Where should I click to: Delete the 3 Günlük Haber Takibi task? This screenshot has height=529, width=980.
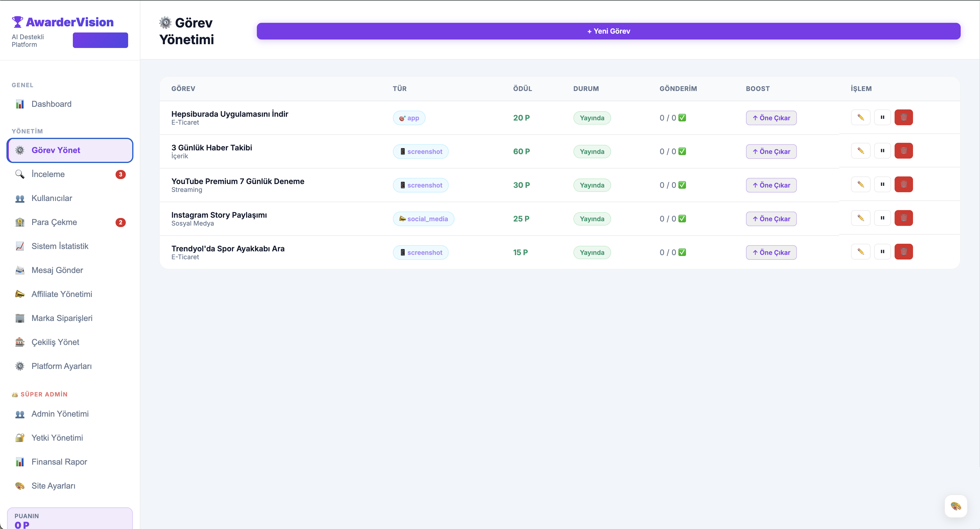[x=904, y=151]
